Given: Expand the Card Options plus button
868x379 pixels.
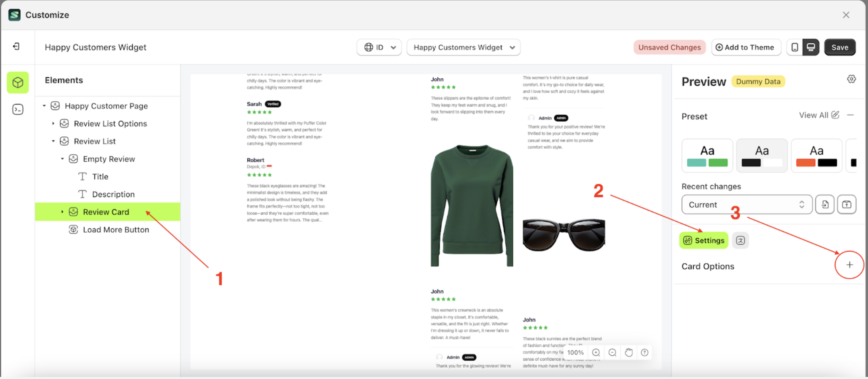Looking at the screenshot, I should point(850,265).
